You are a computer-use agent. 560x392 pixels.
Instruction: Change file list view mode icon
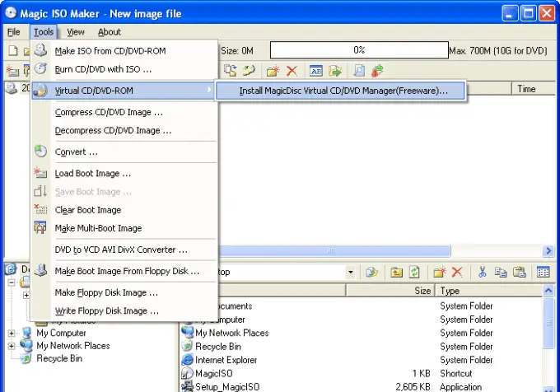[x=544, y=273]
